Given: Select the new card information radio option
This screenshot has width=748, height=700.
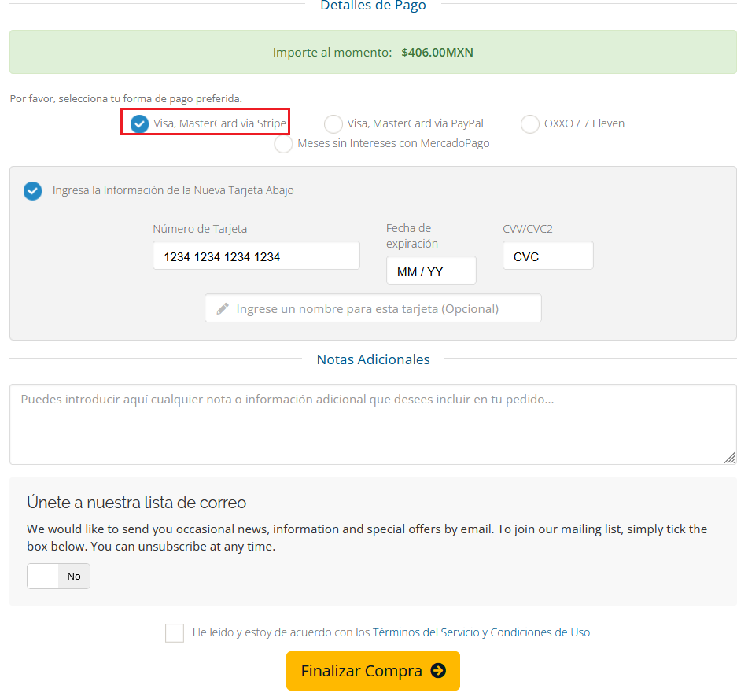Looking at the screenshot, I should [x=32, y=191].
